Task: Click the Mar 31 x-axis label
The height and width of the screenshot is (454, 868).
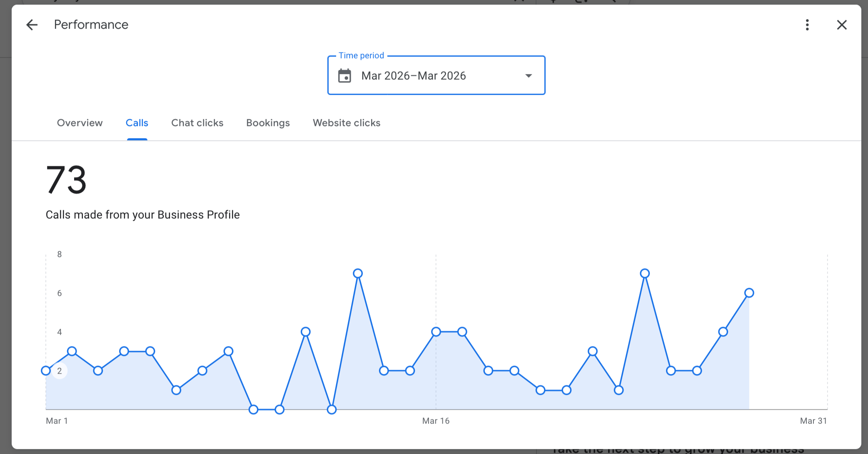Action: (x=813, y=421)
